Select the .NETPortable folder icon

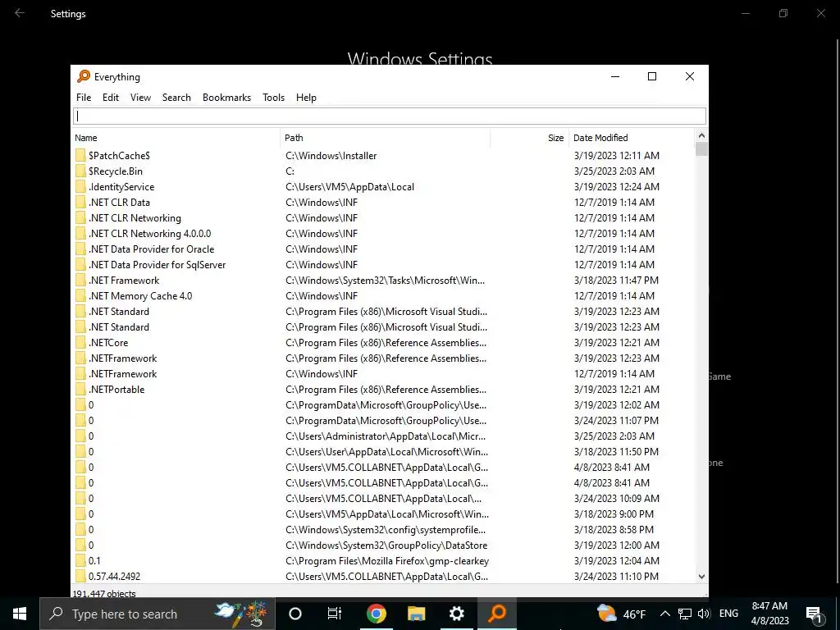tap(80, 390)
